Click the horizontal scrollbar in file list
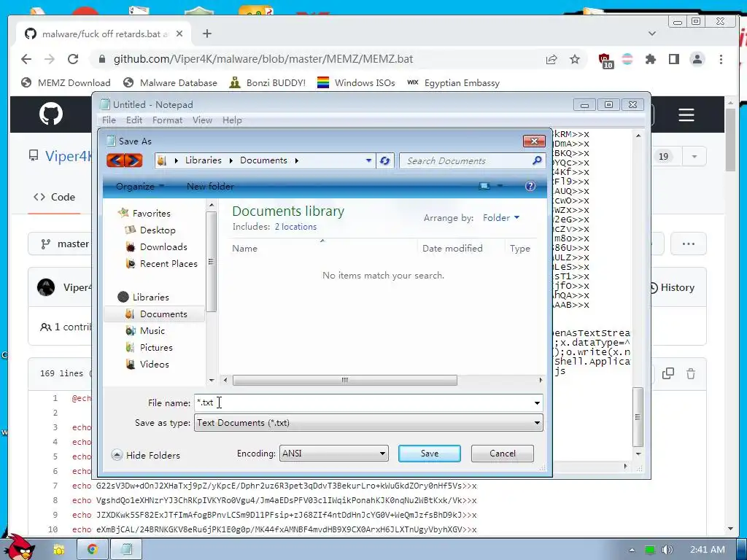The image size is (747, 560). point(344,380)
